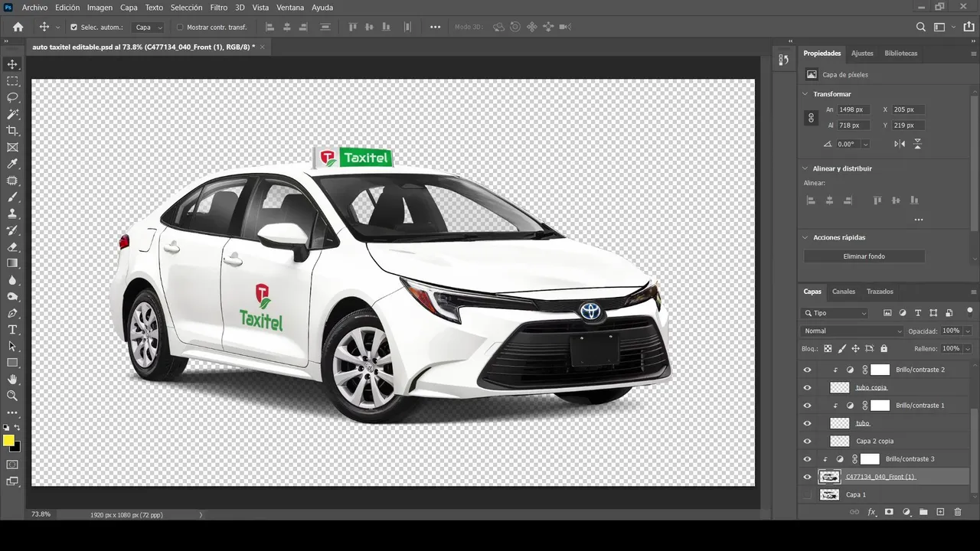Open the Filtro menu

pyautogui.click(x=219, y=7)
